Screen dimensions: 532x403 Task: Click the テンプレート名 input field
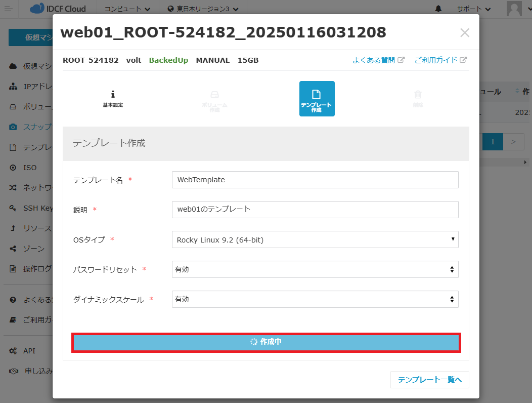(315, 180)
